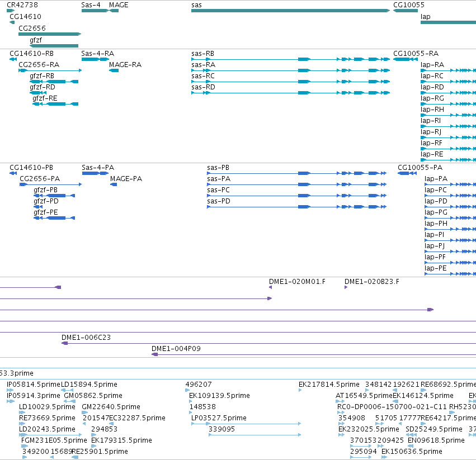
Task: Select transcript lap-RJ
Action: [448, 137]
